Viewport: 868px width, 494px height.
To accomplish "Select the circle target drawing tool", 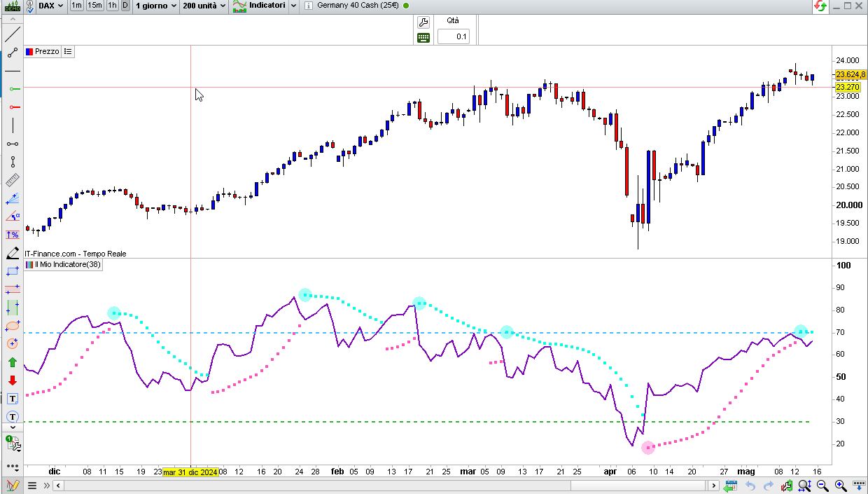I will pyautogui.click(x=13, y=344).
